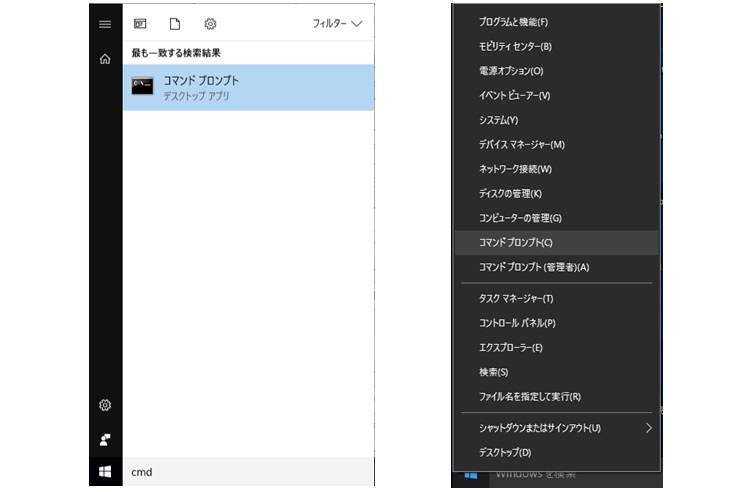Viewport: 743px width, 492px height.
Task: Open the hamburger menu in search panel
Action: (105, 24)
